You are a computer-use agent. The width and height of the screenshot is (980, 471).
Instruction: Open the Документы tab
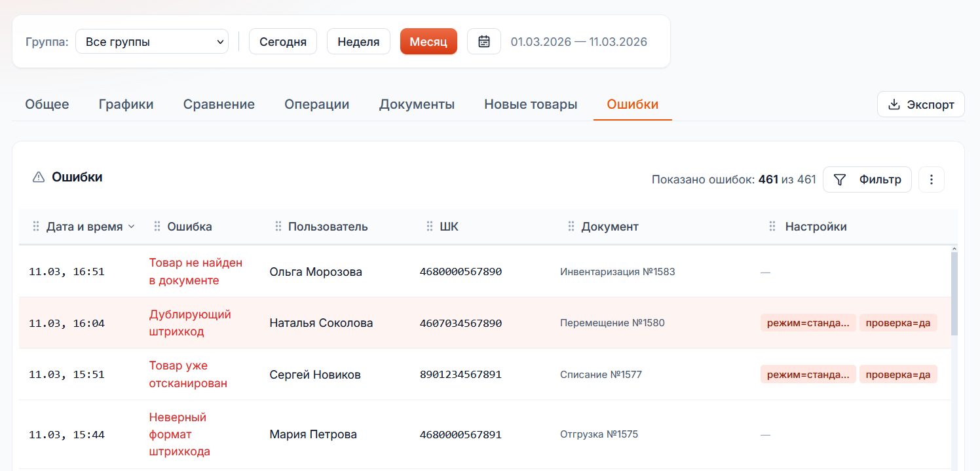[x=417, y=104]
